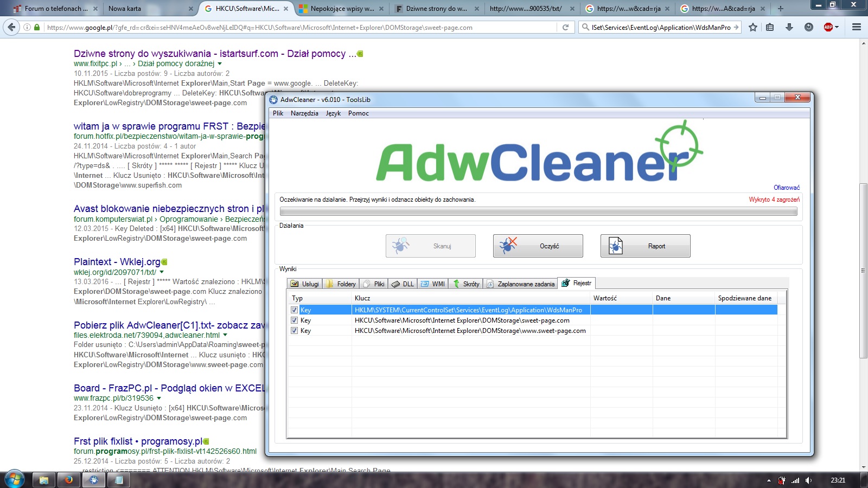
Task: Click the Firefox back arrow button
Action: (x=11, y=27)
